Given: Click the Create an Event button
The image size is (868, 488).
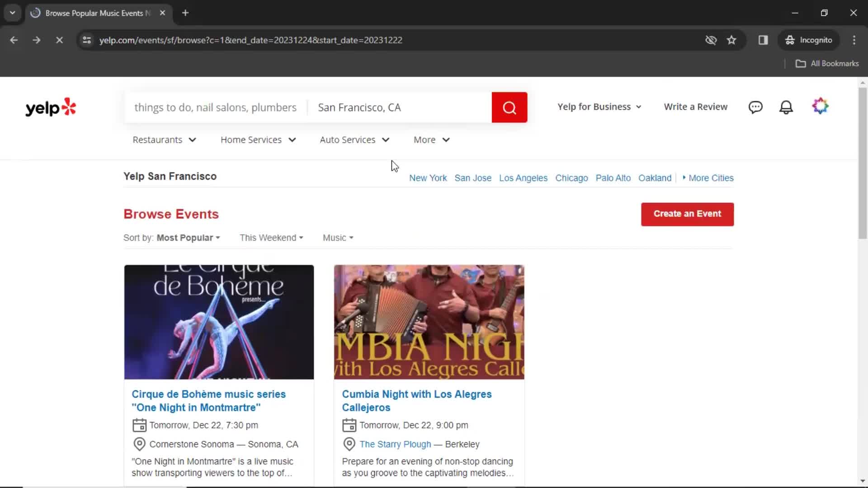Looking at the screenshot, I should click(687, 214).
